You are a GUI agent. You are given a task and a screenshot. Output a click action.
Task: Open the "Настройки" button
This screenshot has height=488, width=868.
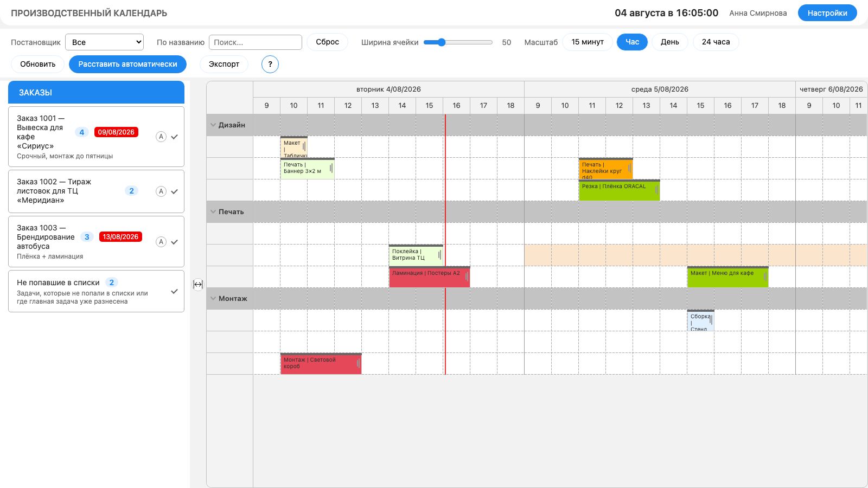(827, 13)
